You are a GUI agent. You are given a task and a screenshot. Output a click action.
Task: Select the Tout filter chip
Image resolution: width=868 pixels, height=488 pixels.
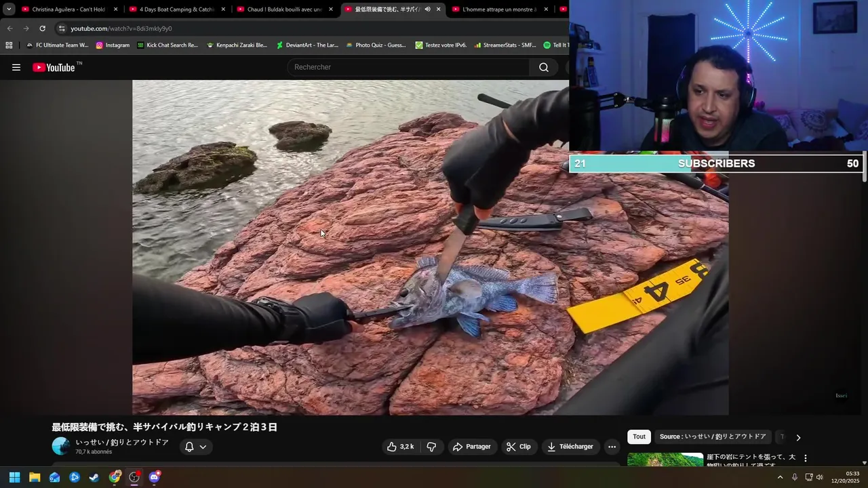[x=639, y=437]
